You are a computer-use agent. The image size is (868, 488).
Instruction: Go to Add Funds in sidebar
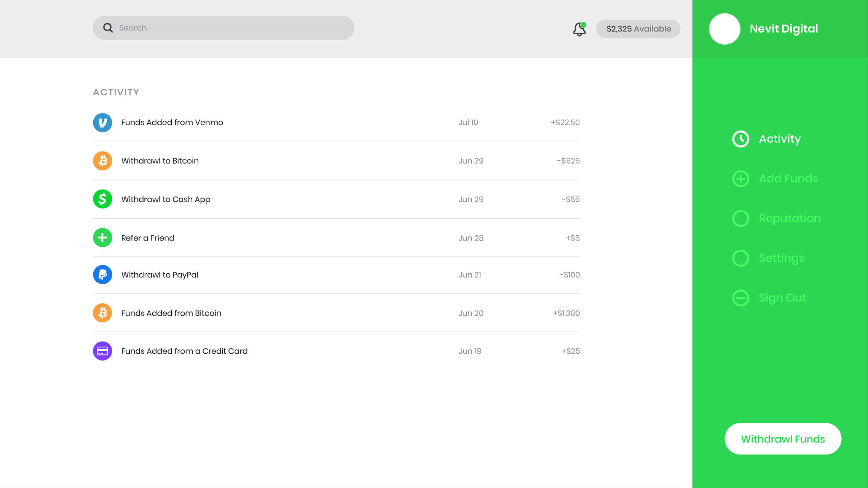click(788, 179)
